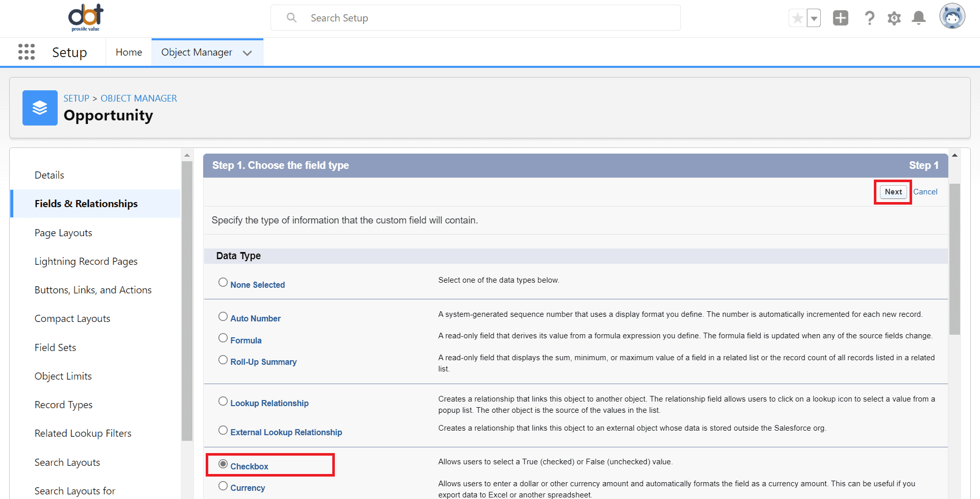The height and width of the screenshot is (499, 980).
Task: Click the Next button
Action: pos(893,192)
